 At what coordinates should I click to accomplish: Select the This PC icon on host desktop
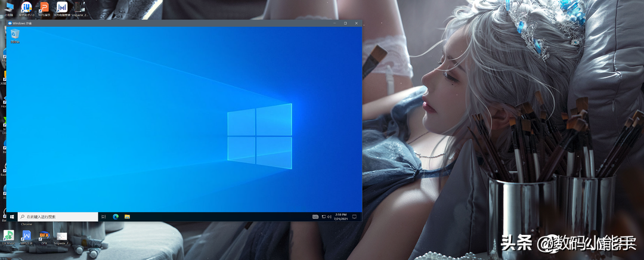(8, 8)
